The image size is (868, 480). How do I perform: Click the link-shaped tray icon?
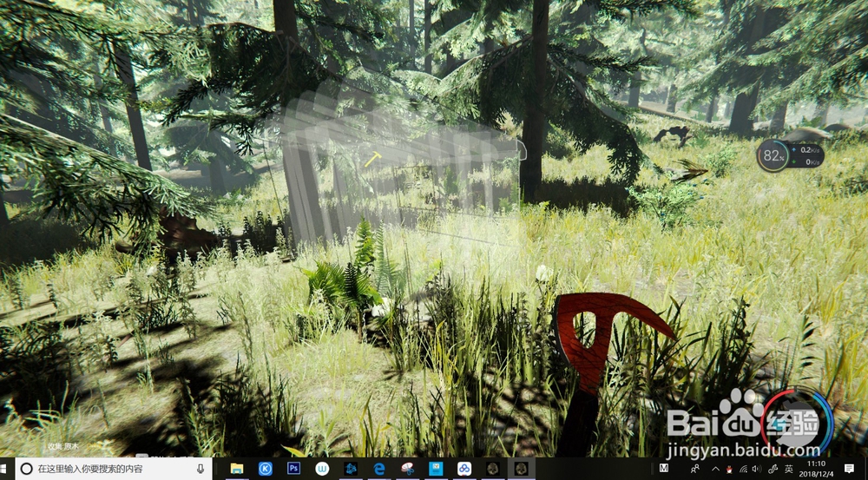(773, 470)
